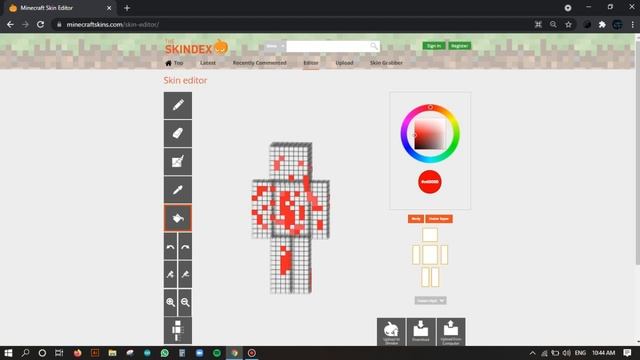Select the Eraser tool

point(178,133)
